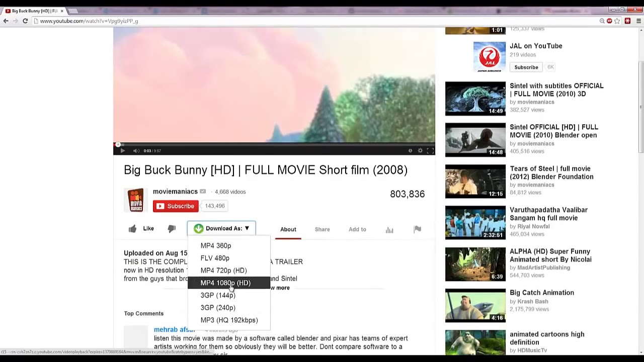Open the JAL on YouTube channel logo
Image resolution: width=644 pixels, height=362 pixels.
point(490,57)
